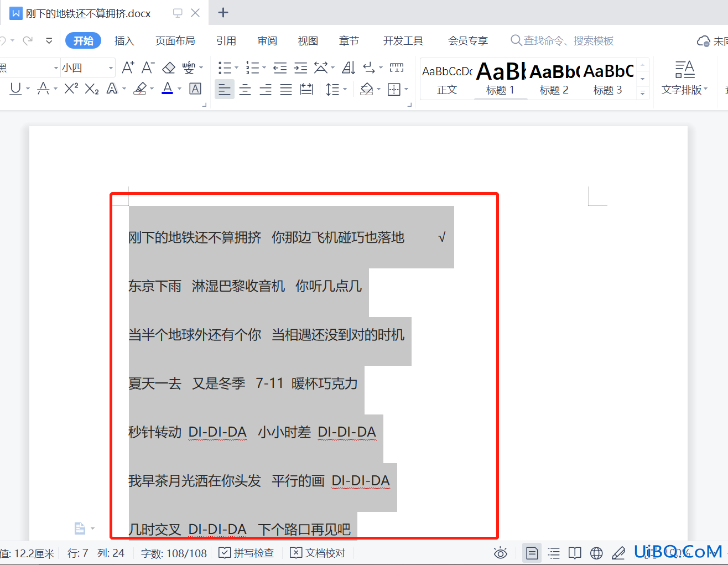Apply superscript formatting
Image resolution: width=728 pixels, height=565 pixels.
point(71,89)
